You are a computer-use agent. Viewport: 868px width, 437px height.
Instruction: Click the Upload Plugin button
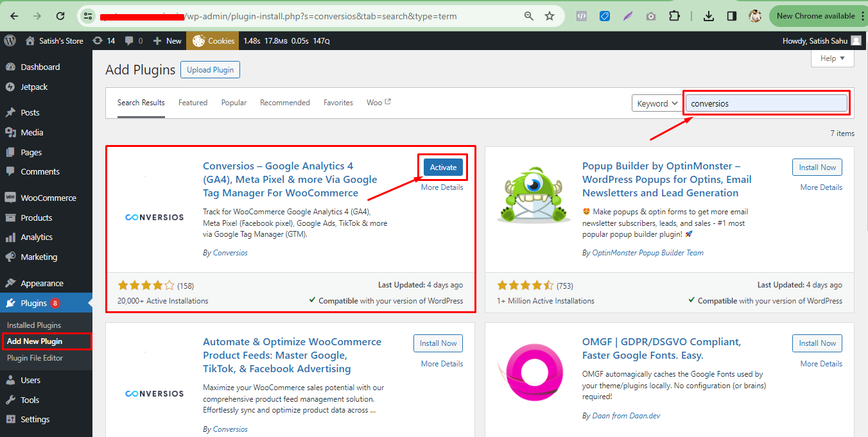pos(210,70)
